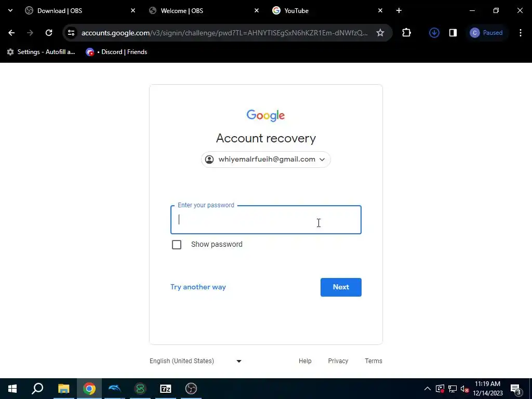Toggle the browser side panel icon
The height and width of the screenshot is (399, 532).
(x=453, y=33)
